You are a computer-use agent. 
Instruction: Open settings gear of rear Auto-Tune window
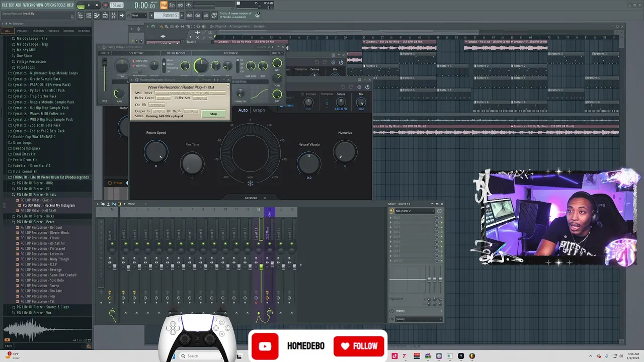[x=333, y=62]
